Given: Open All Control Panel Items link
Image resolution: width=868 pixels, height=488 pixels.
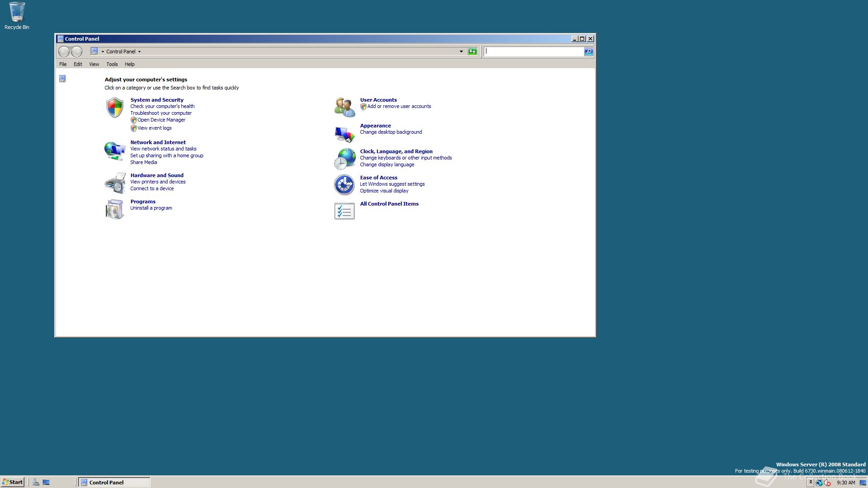Looking at the screenshot, I should click(389, 204).
